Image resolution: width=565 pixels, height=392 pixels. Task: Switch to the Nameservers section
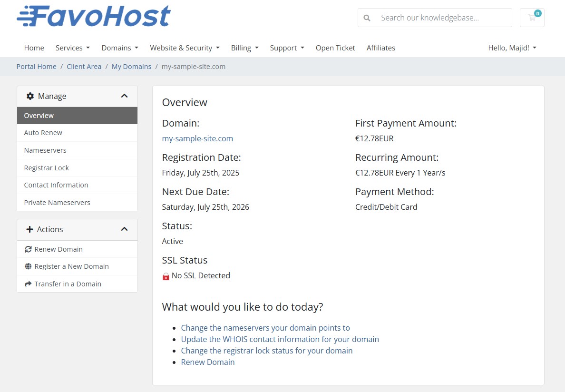[45, 150]
